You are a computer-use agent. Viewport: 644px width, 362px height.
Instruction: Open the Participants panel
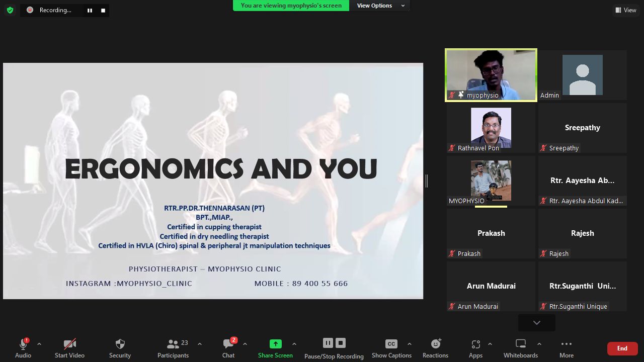tap(173, 344)
